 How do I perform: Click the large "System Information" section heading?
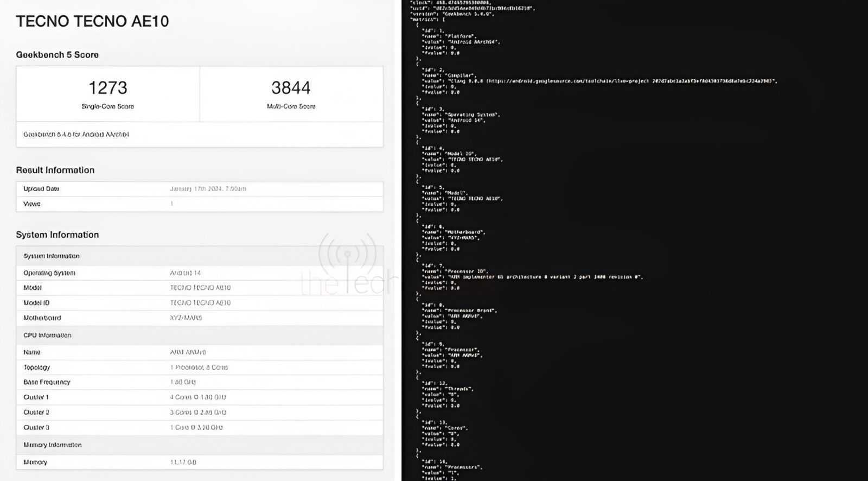tap(57, 235)
